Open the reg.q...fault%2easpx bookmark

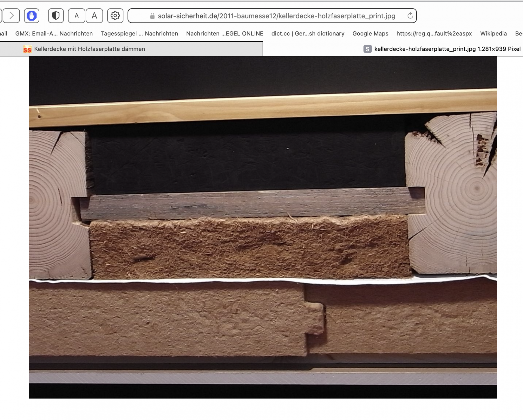pos(434,33)
